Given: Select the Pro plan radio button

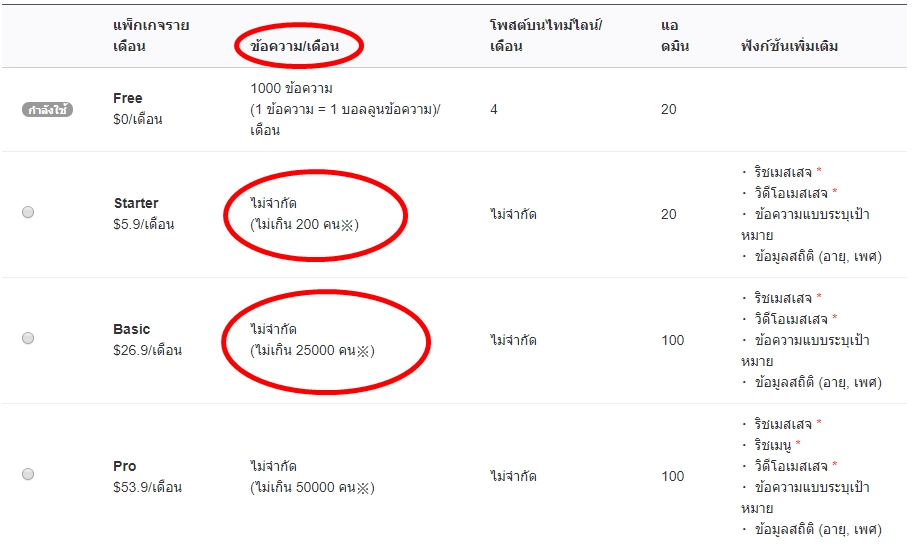Looking at the screenshot, I should click(x=28, y=474).
